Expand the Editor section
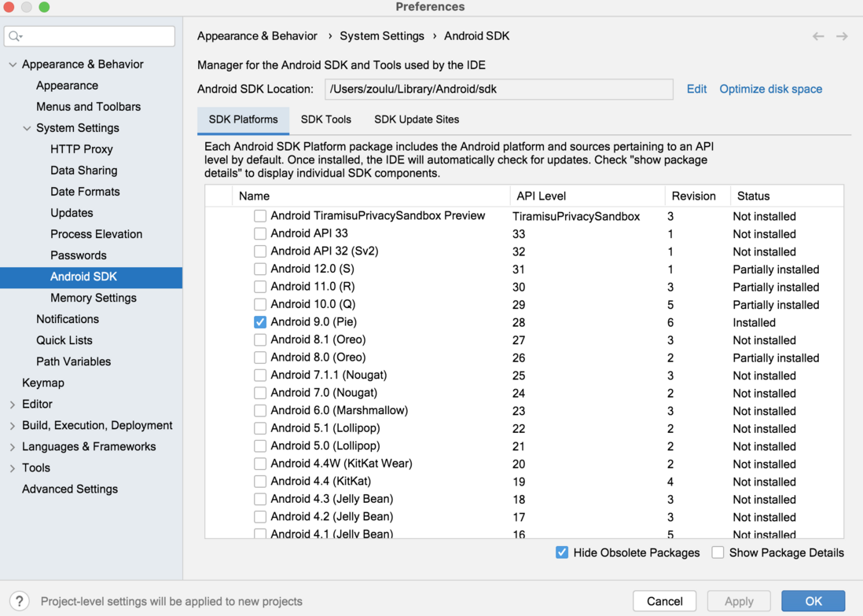Image resolution: width=863 pixels, height=616 pixels. (x=13, y=404)
